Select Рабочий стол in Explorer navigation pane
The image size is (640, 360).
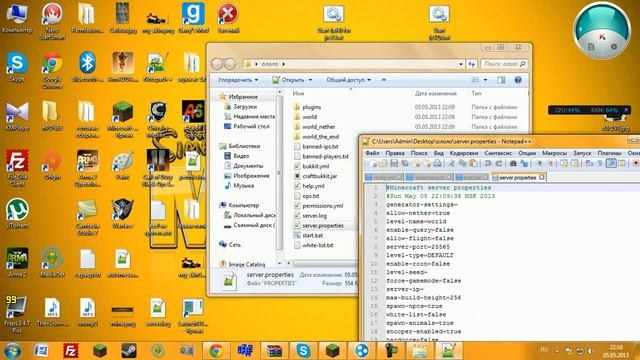click(x=247, y=127)
